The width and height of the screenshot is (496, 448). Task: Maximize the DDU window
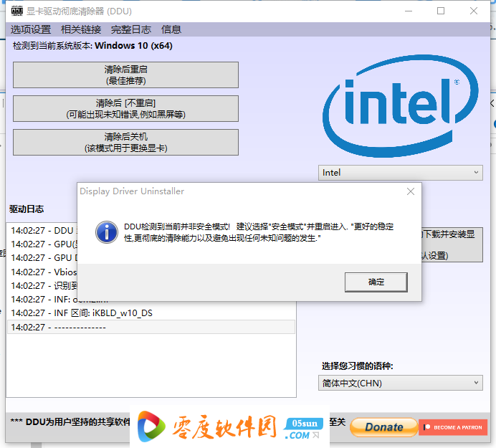click(x=441, y=11)
